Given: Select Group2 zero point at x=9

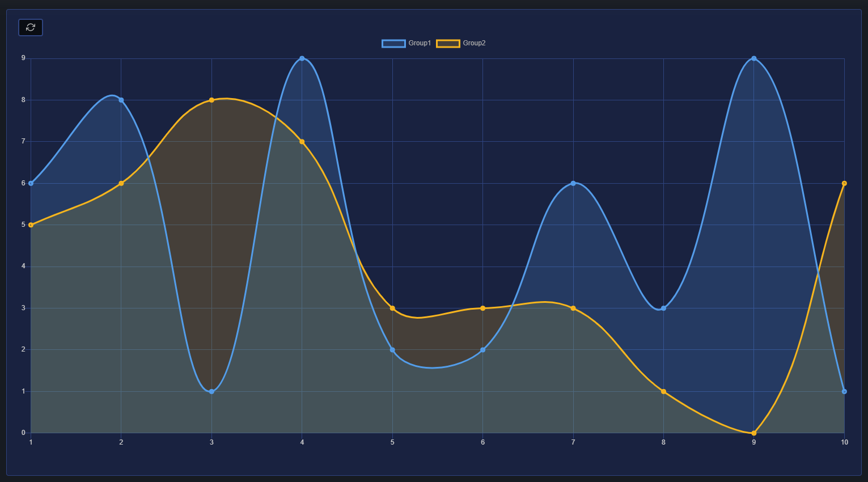Looking at the screenshot, I should coord(754,433).
